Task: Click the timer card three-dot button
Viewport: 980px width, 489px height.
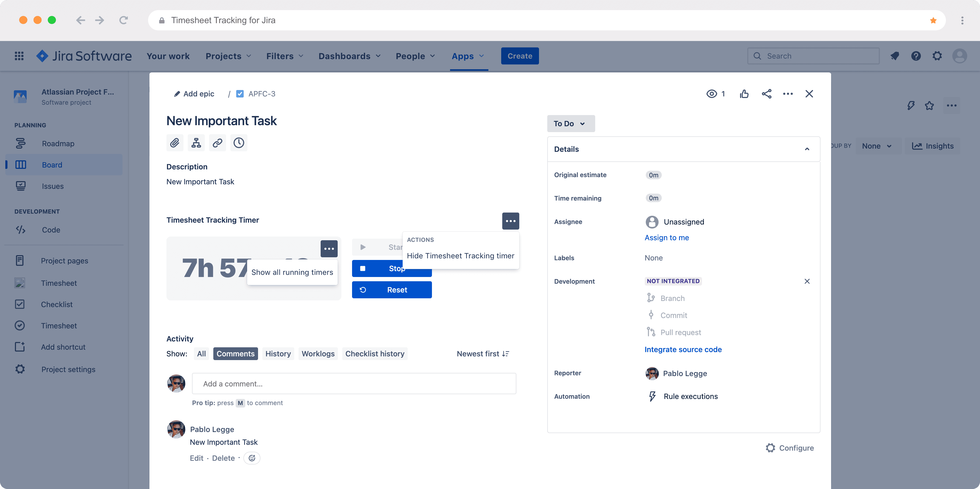Action: [x=329, y=249]
